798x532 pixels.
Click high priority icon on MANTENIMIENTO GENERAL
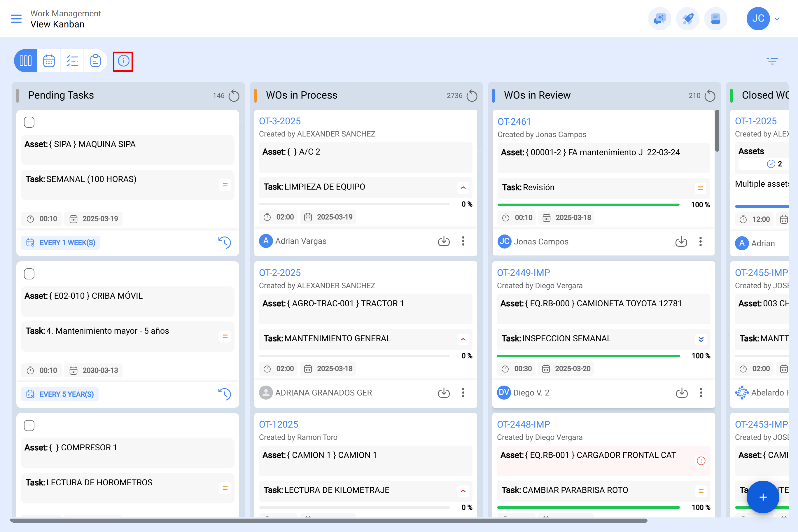point(463,339)
